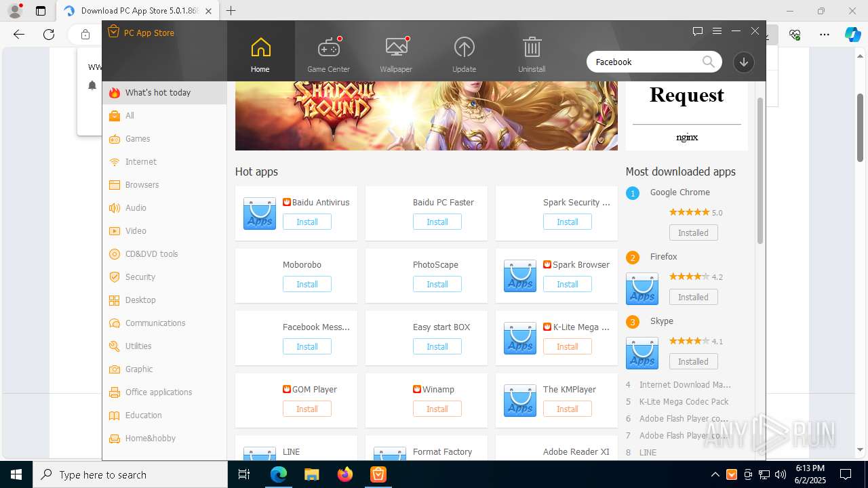Select the Education category
The height and width of the screenshot is (488, 868).
(x=165, y=415)
